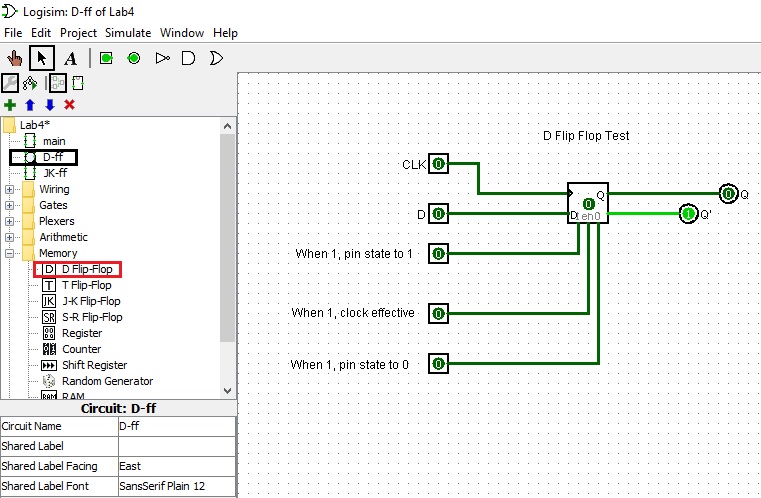Viewport: 761px width, 498px height.
Task: Choose D Flip-Flop from Memory library
Action: [87, 269]
